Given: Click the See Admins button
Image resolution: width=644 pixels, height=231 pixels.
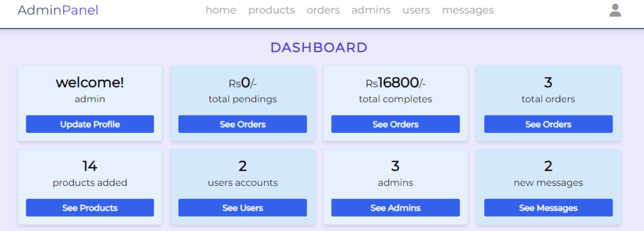Looking at the screenshot, I should tap(396, 208).
